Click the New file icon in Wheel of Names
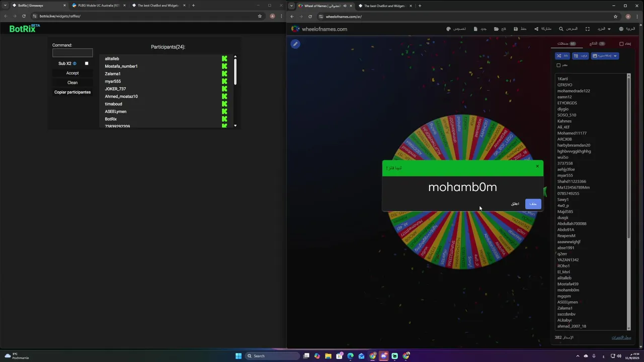The image size is (644, 362). pos(475,29)
